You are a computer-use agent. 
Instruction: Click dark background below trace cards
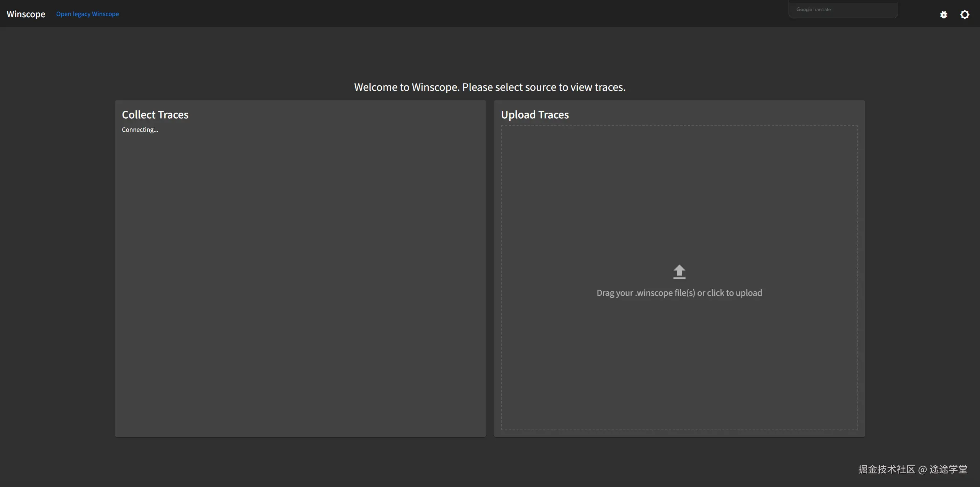[490, 462]
